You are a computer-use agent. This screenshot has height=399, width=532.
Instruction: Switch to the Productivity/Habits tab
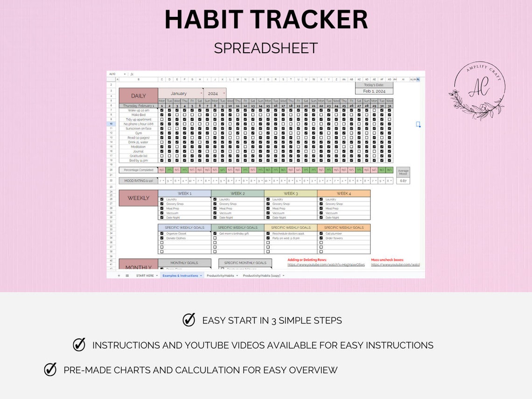coord(221,275)
